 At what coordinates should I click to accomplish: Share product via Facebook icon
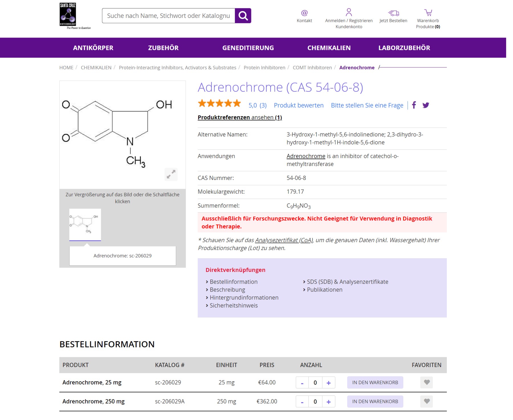click(414, 105)
